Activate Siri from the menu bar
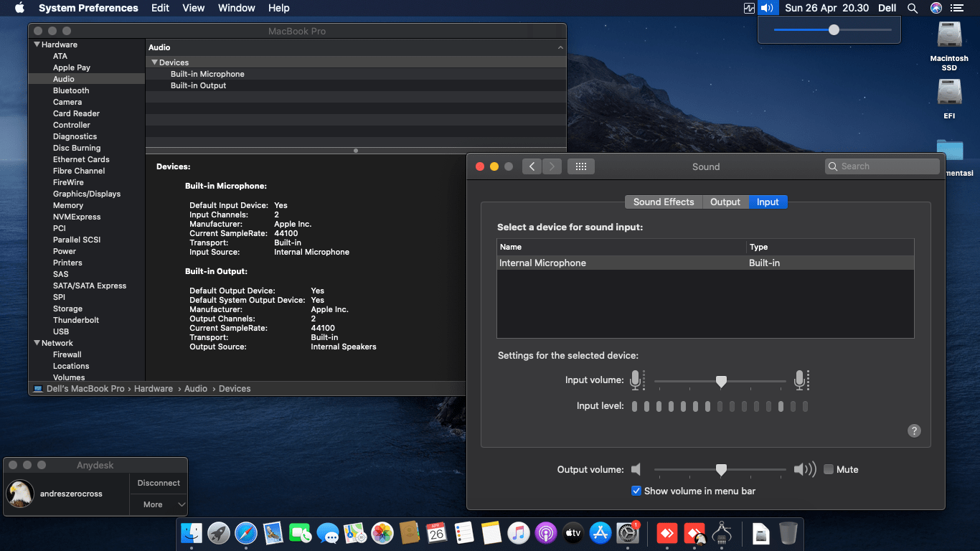 936,8
